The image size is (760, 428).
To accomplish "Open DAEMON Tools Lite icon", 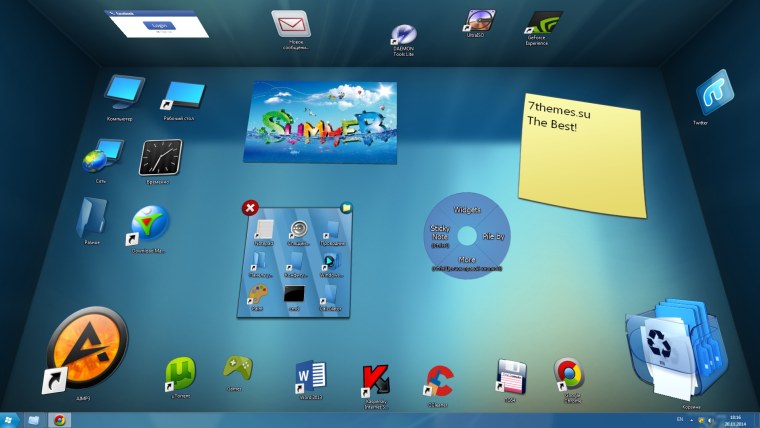I will [x=405, y=36].
